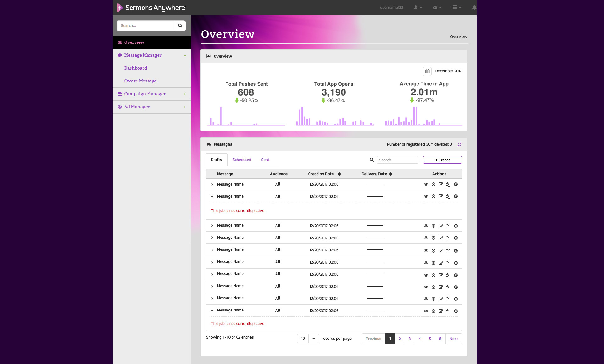Click the eye/preview icon on first message

(x=426, y=184)
